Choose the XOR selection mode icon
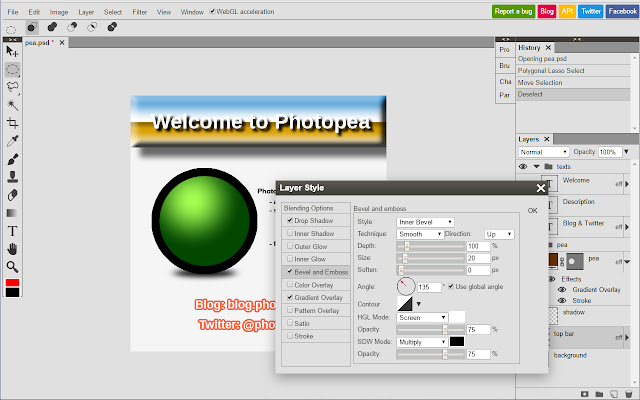Screen dimensions: 640x400 click(112, 27)
